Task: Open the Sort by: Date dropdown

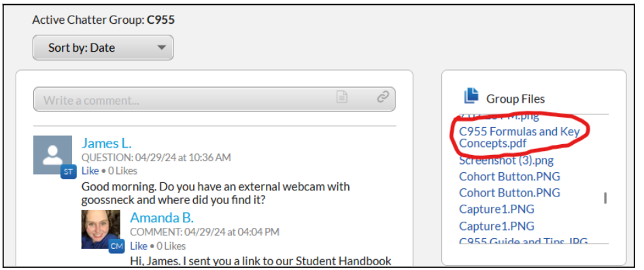Action: tap(103, 48)
